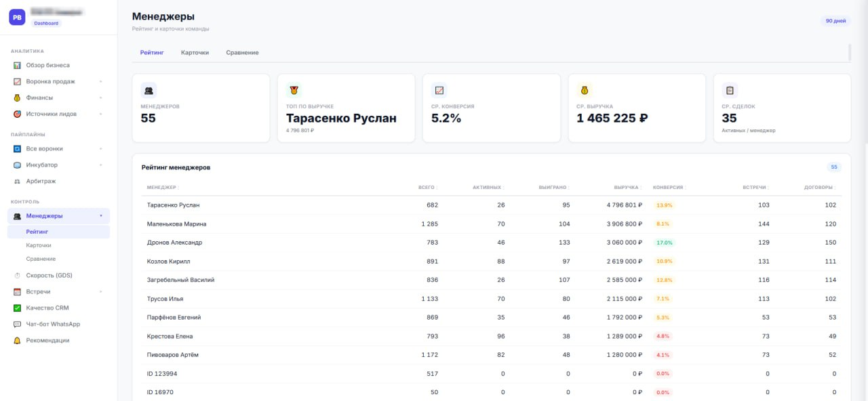This screenshot has height=401, width=868.
Task: Expand the Инкубатор menu arrow
Action: pos(101,165)
